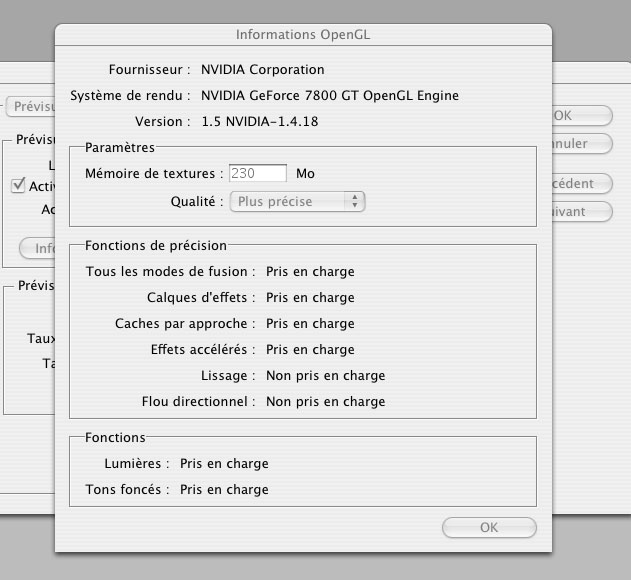Toggle the Activ… checkbox in the background window
This screenshot has height=580, width=631.
(x=18, y=186)
